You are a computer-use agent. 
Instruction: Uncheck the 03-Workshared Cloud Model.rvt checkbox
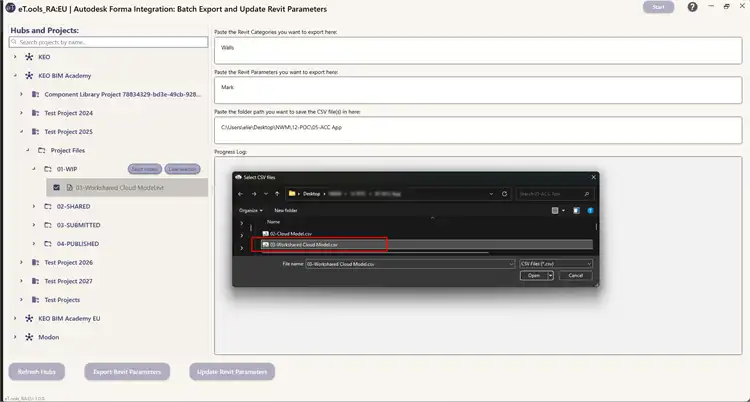[x=56, y=188]
